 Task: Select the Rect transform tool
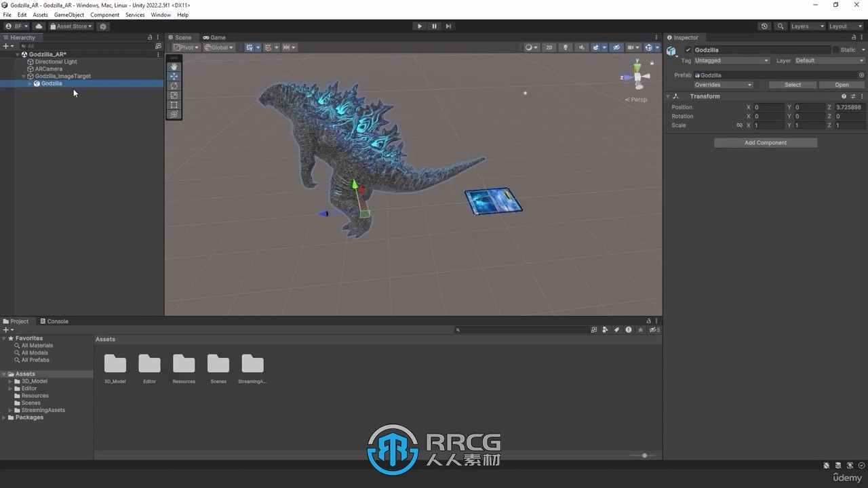point(174,104)
